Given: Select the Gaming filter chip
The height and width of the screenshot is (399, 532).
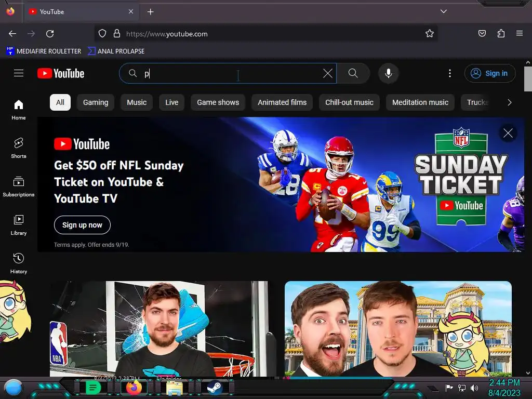Looking at the screenshot, I should click(96, 102).
